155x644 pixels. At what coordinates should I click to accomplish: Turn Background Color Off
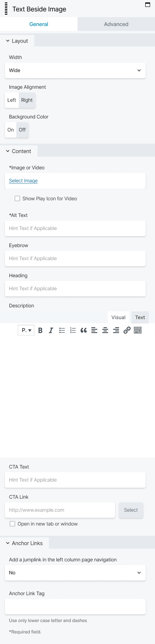tap(22, 130)
